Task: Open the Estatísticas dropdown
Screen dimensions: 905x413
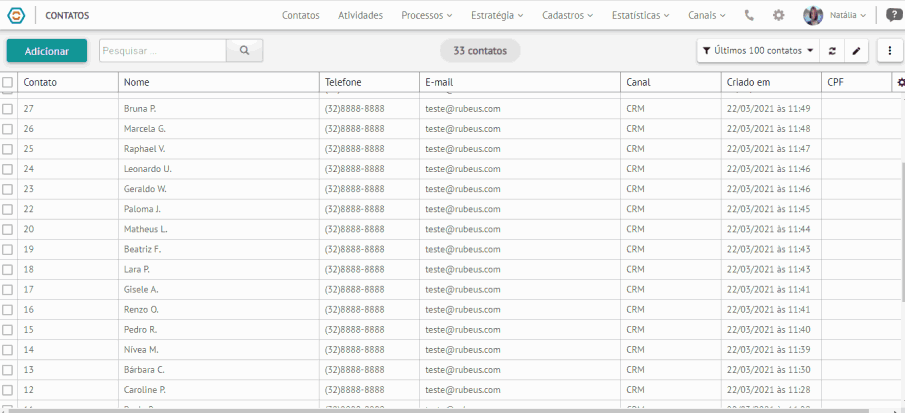Action: click(x=641, y=16)
